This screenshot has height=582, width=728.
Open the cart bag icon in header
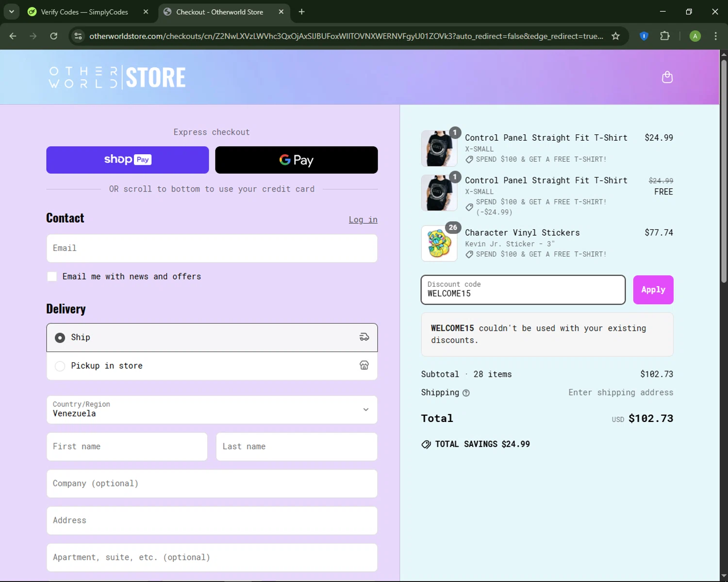point(667,77)
